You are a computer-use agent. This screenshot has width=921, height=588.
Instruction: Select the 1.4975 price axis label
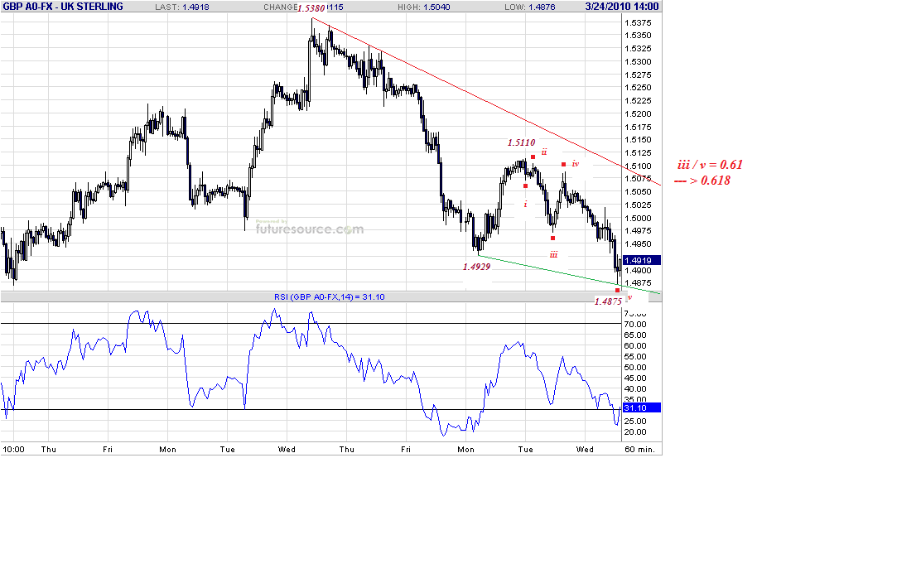point(638,231)
